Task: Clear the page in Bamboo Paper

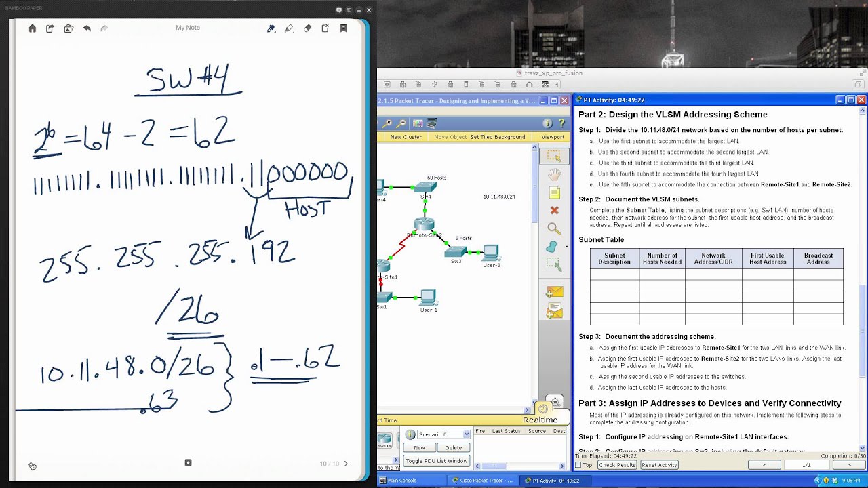Action: (325, 28)
